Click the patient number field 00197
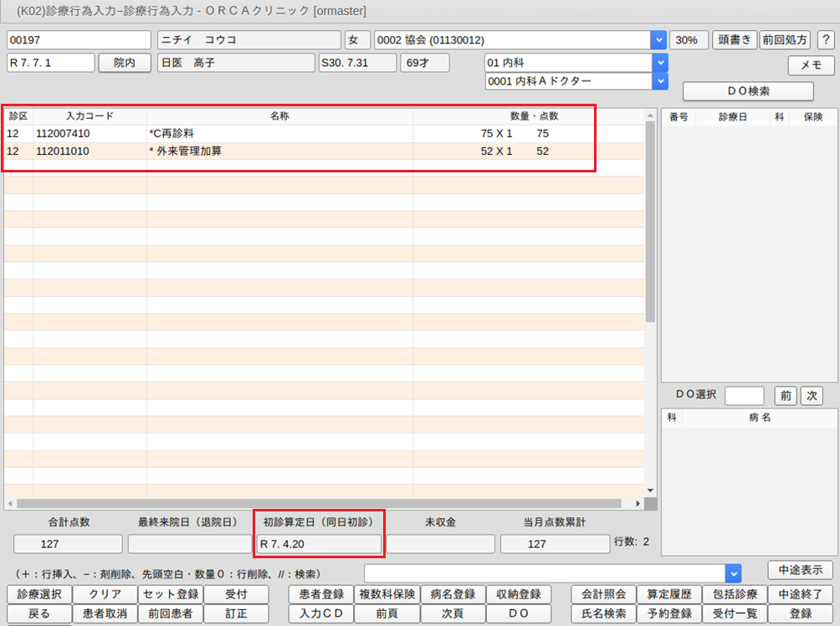This screenshot has height=626, width=840. [x=79, y=40]
